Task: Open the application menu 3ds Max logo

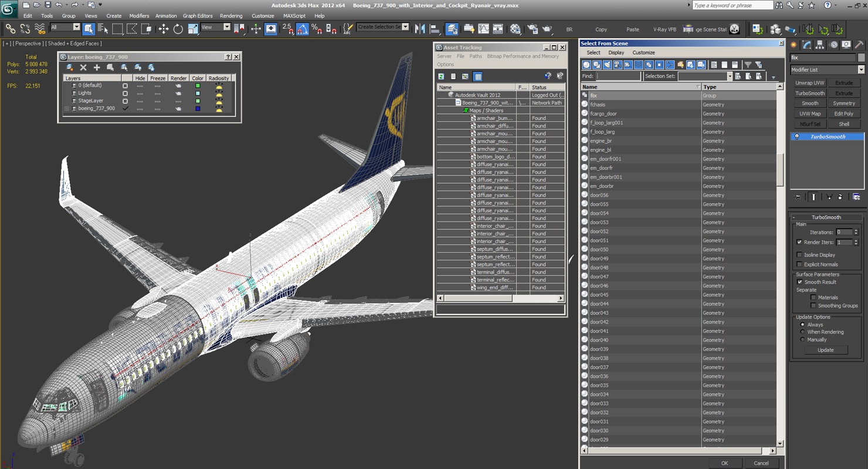Action: [9, 10]
